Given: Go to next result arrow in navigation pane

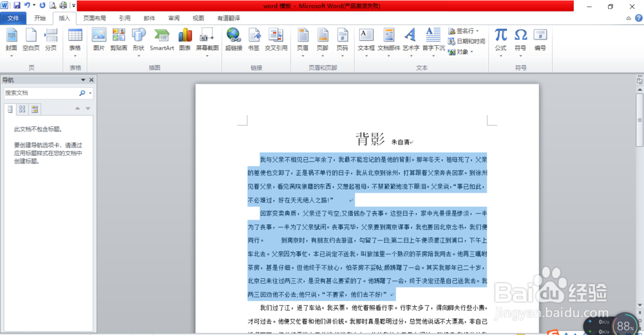Looking at the screenshot, I should [x=88, y=108].
